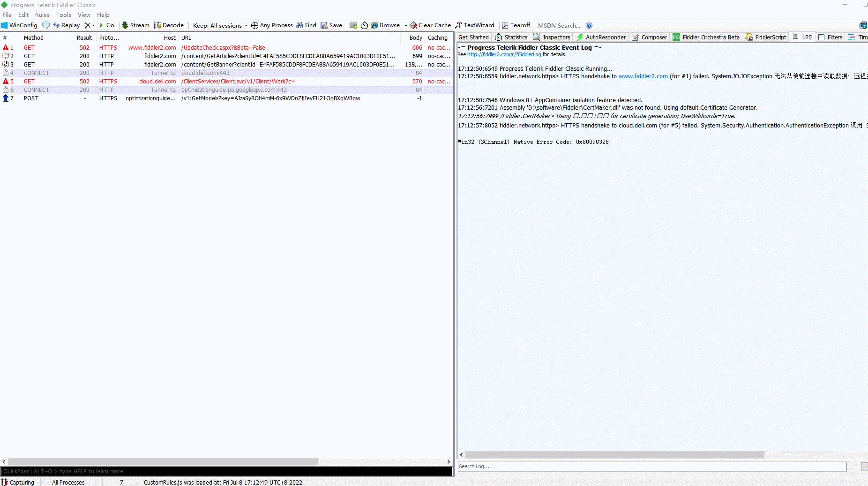Click the comment bubble icon in toolbar
The width and height of the screenshot is (868, 486).
[x=45, y=25]
